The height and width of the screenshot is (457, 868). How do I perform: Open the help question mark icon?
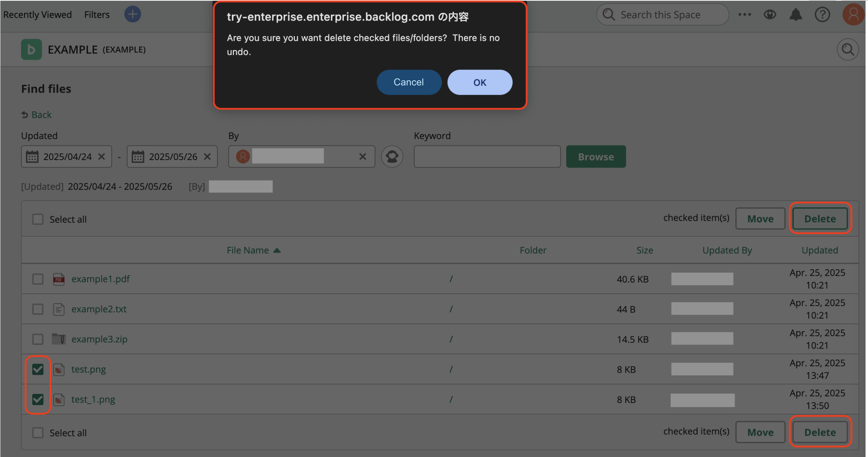click(x=822, y=14)
